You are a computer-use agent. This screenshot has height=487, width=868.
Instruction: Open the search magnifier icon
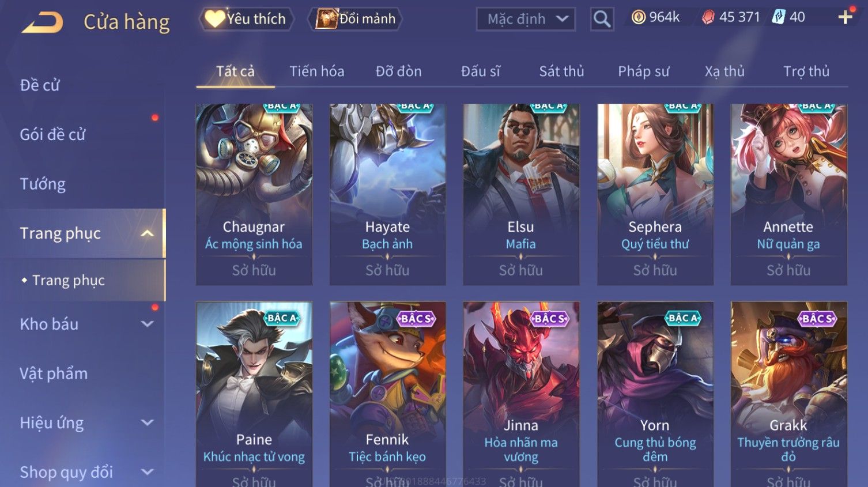click(x=602, y=19)
